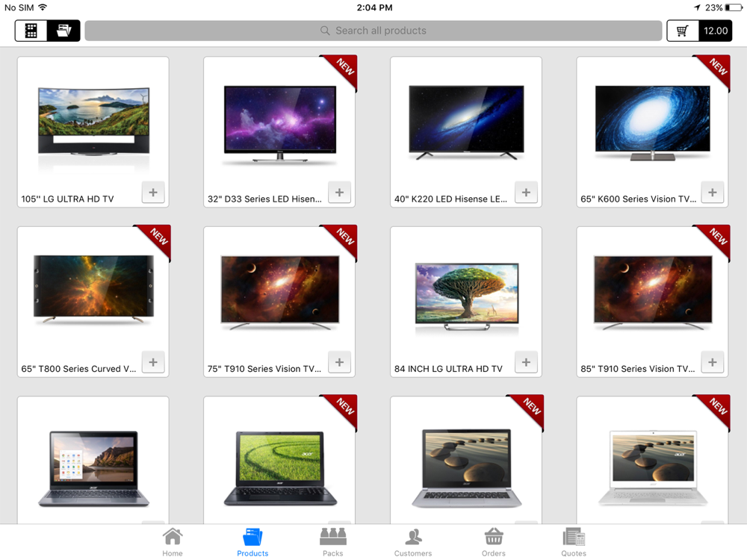This screenshot has width=747, height=560.
Task: Open 85" T910 Series Vision TV image
Action: pos(653,293)
